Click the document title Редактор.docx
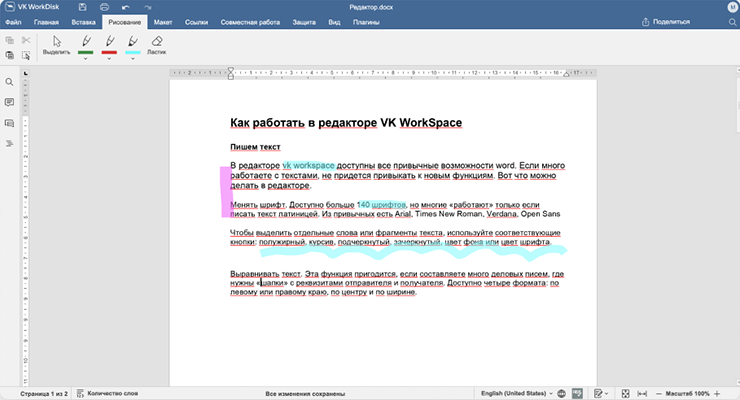The height and width of the screenshot is (400, 740). pos(371,7)
